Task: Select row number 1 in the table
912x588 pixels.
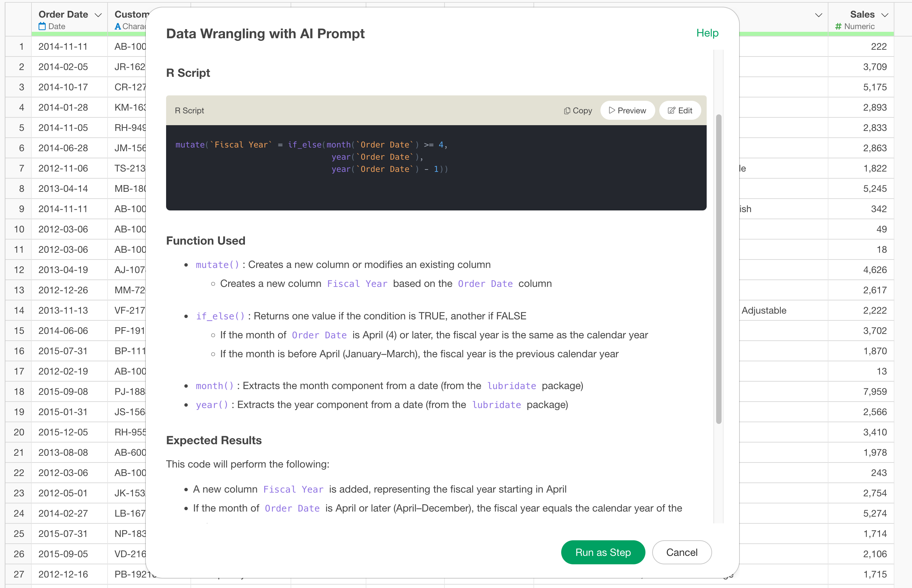Action: [x=21, y=47]
